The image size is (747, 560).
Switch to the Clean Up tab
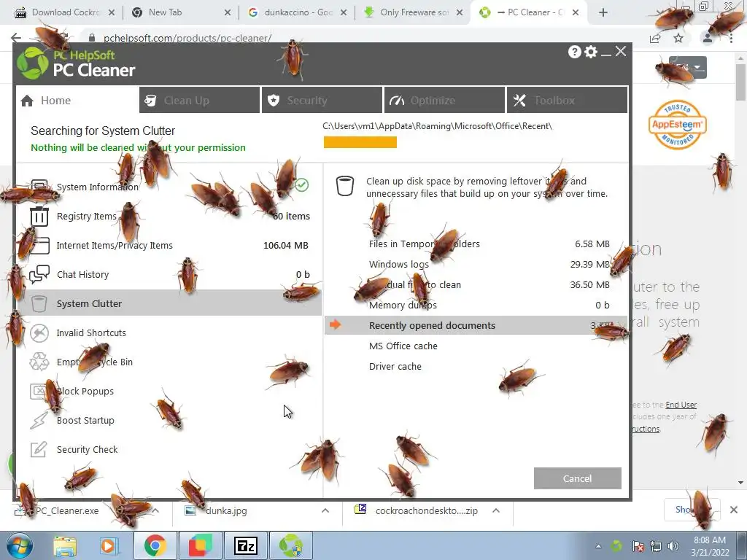(200, 100)
